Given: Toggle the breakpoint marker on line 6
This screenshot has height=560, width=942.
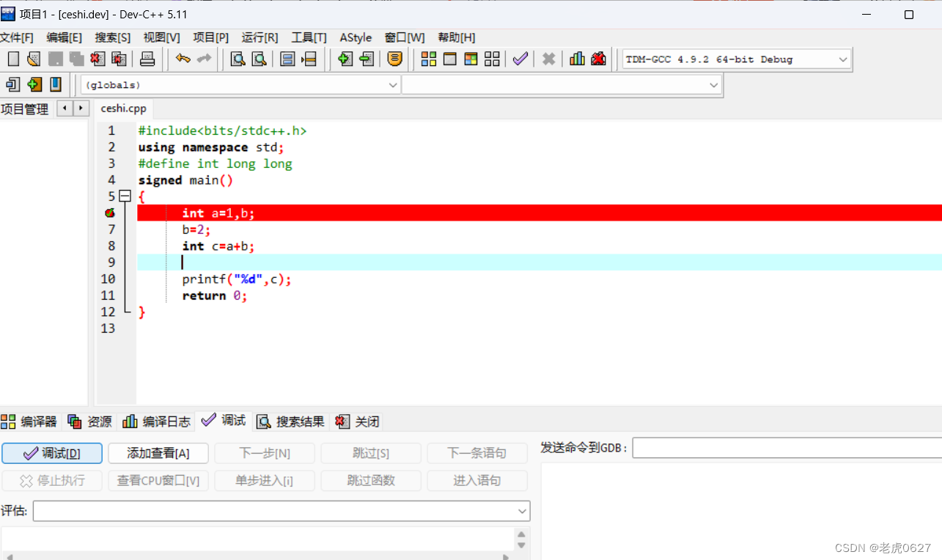Looking at the screenshot, I should click(110, 213).
